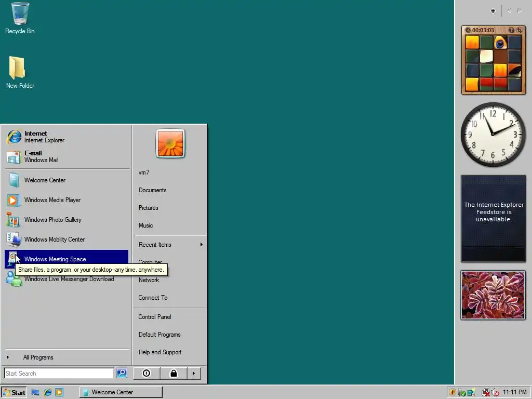Click the Windows Mail envelope icon
The width and height of the screenshot is (532, 399).
(x=14, y=156)
